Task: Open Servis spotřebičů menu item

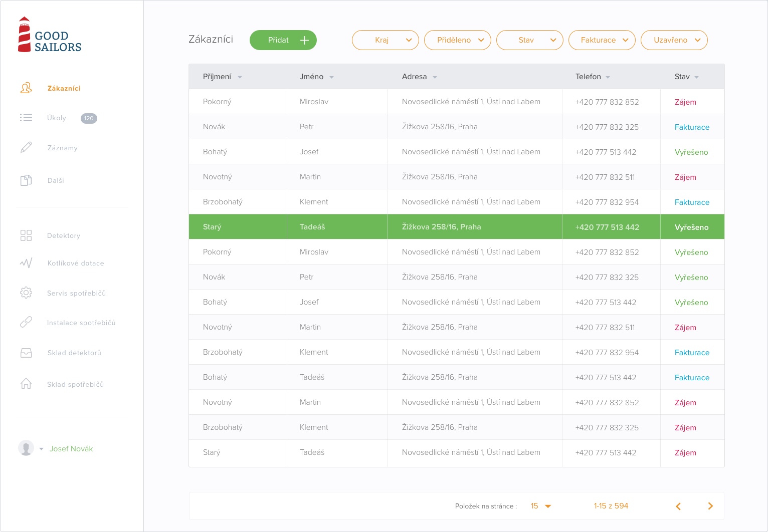Action: [77, 293]
